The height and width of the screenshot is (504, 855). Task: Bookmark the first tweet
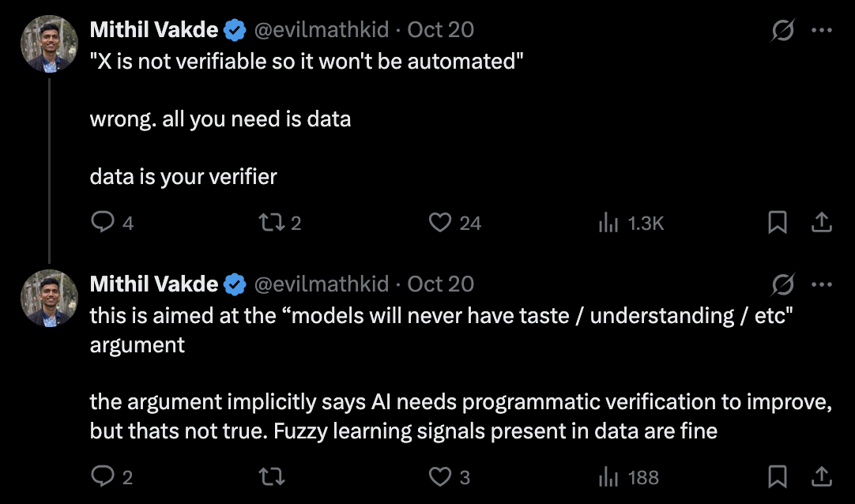[x=777, y=222]
